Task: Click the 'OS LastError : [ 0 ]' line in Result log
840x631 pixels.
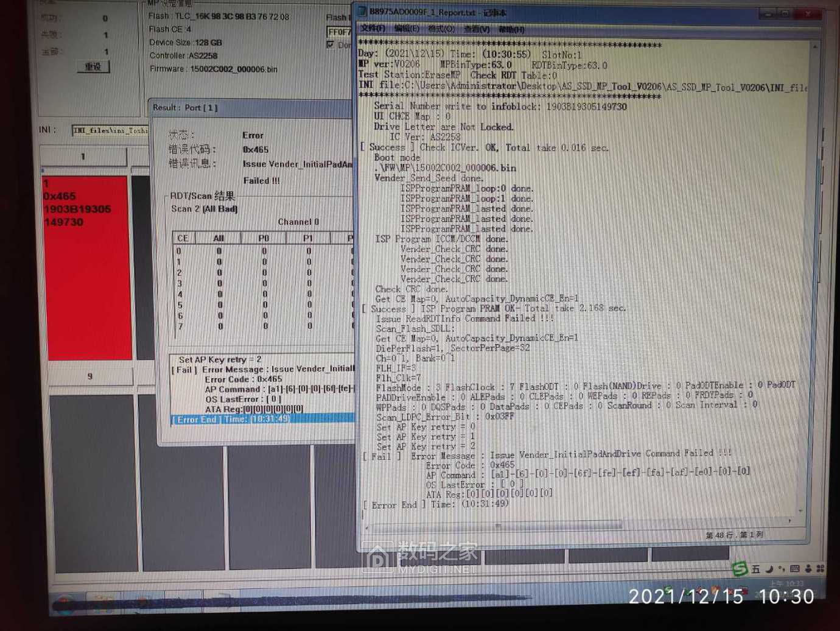Action: click(243, 399)
